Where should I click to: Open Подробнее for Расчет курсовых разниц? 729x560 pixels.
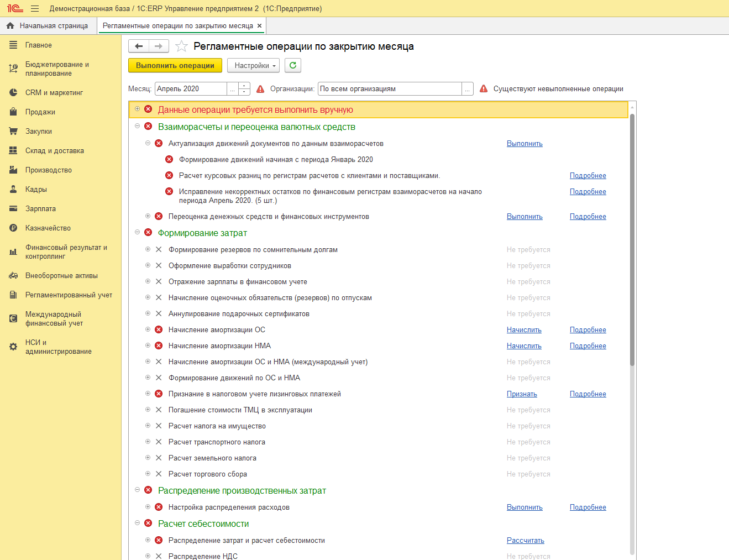(x=588, y=175)
